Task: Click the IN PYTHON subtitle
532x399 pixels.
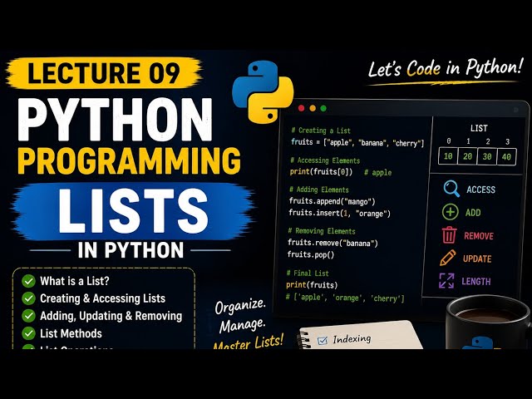Action: pyautogui.click(x=131, y=250)
